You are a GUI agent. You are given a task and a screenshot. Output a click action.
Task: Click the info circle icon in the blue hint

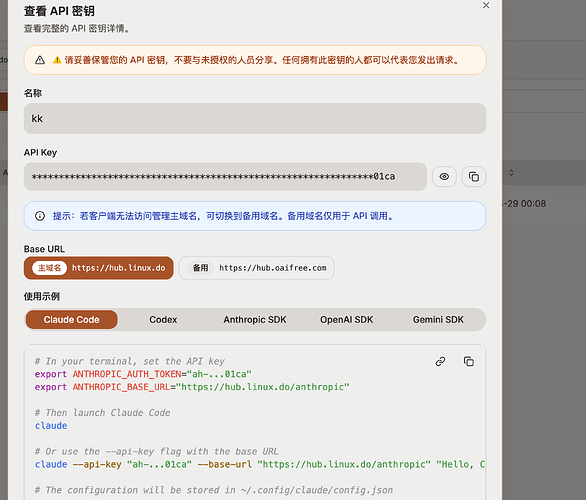40,216
